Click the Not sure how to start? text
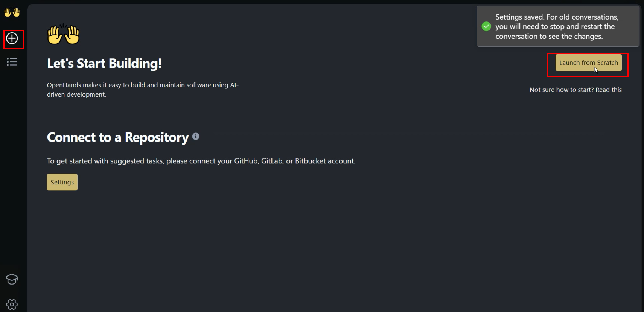 point(561,90)
